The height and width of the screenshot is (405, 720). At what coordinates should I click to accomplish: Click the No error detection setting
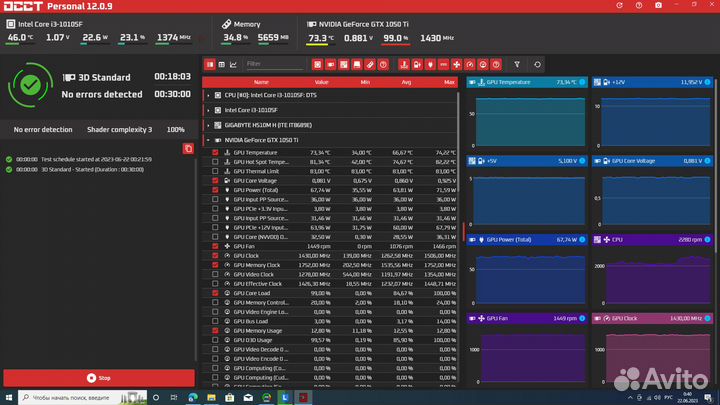tap(43, 129)
